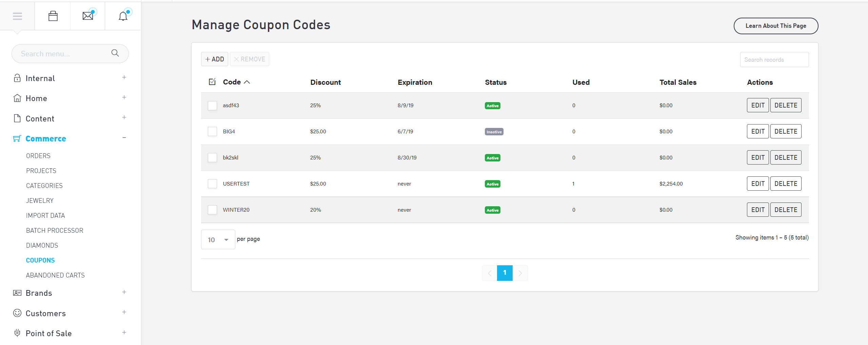Go to the Orders menu item
Screen dimensions: 868x345
pos(38,156)
